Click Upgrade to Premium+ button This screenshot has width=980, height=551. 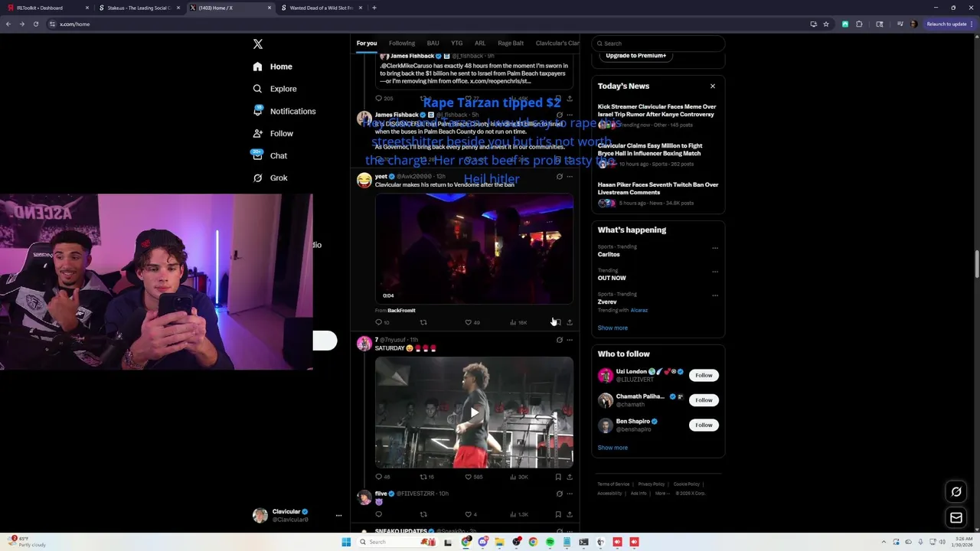tap(635, 55)
